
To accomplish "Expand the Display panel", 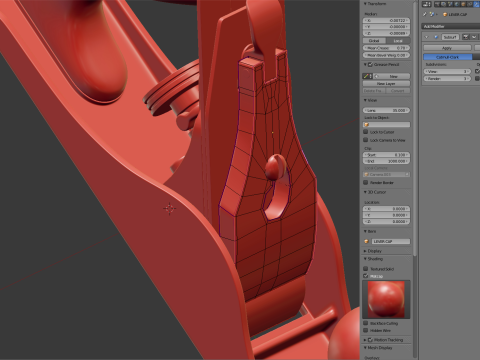I will pos(365,251).
